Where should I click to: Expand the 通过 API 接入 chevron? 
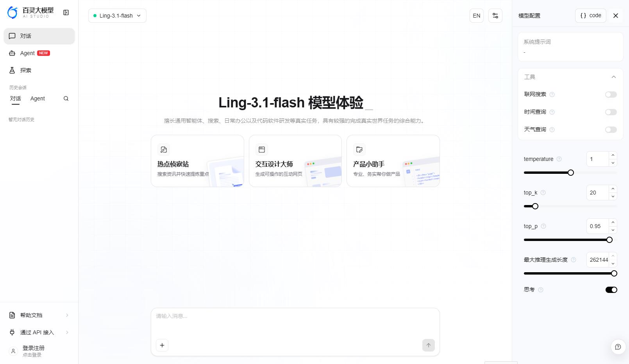coord(67,332)
